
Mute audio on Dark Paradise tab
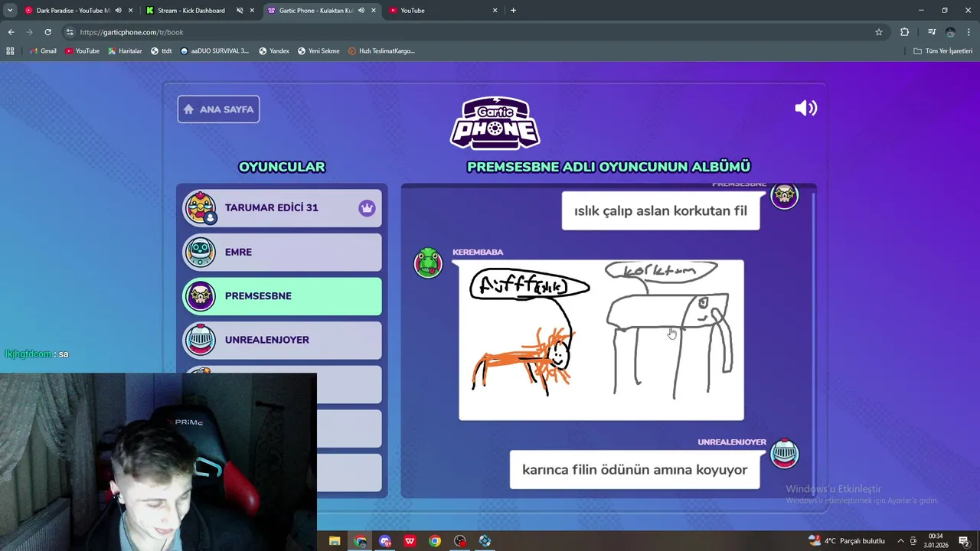click(118, 11)
